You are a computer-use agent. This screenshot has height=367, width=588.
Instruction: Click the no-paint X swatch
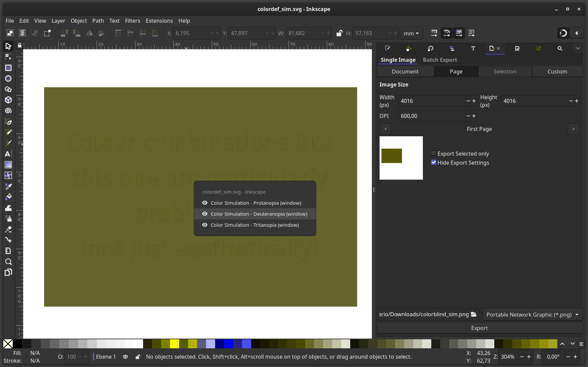[x=8, y=344]
